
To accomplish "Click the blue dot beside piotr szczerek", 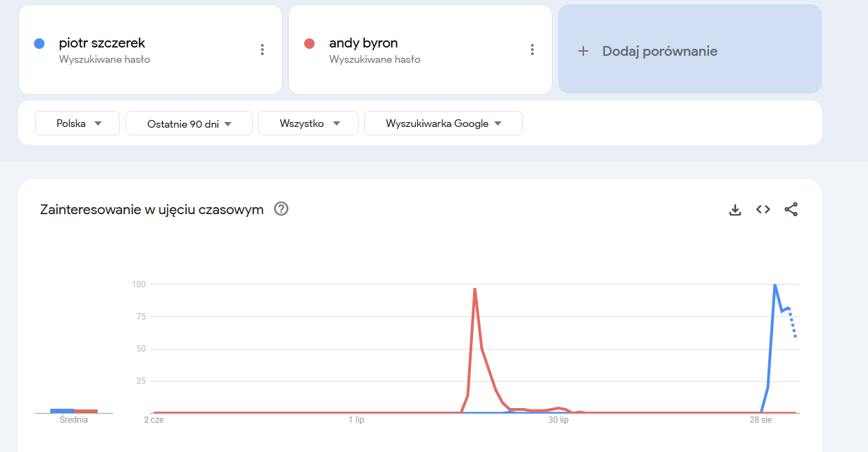I will click(40, 43).
